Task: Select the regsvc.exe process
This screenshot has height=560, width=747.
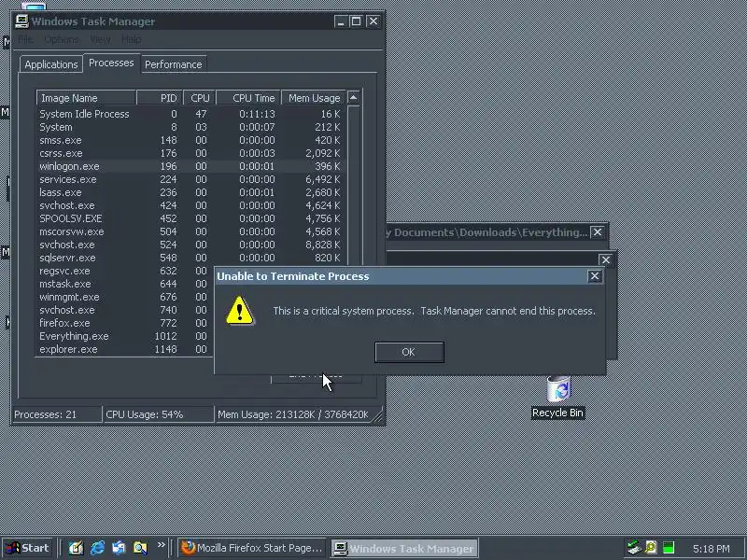Action: pyautogui.click(x=125, y=271)
